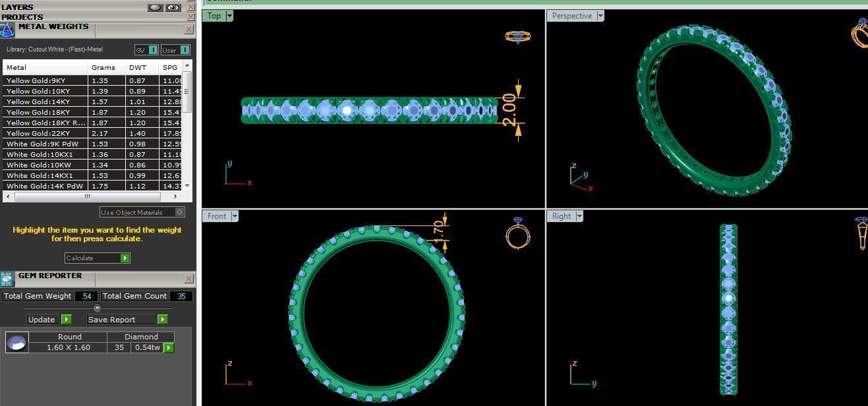Image resolution: width=868 pixels, height=406 pixels.
Task: Click the ring icon in Front viewport corner
Action: coord(518,233)
